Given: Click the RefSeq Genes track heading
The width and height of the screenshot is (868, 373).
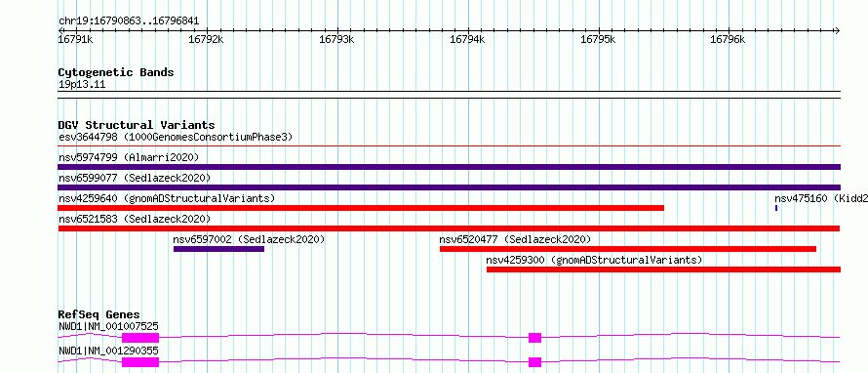Looking at the screenshot, I should (99, 314).
